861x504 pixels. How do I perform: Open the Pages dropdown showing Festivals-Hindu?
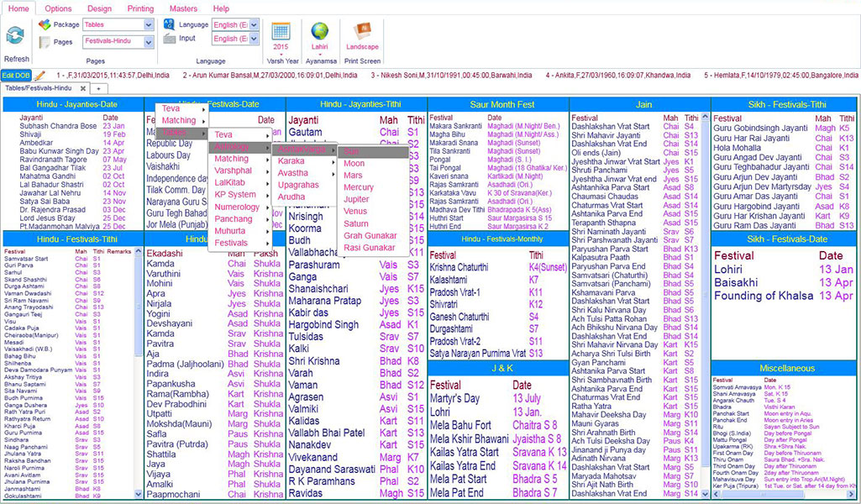tap(148, 41)
